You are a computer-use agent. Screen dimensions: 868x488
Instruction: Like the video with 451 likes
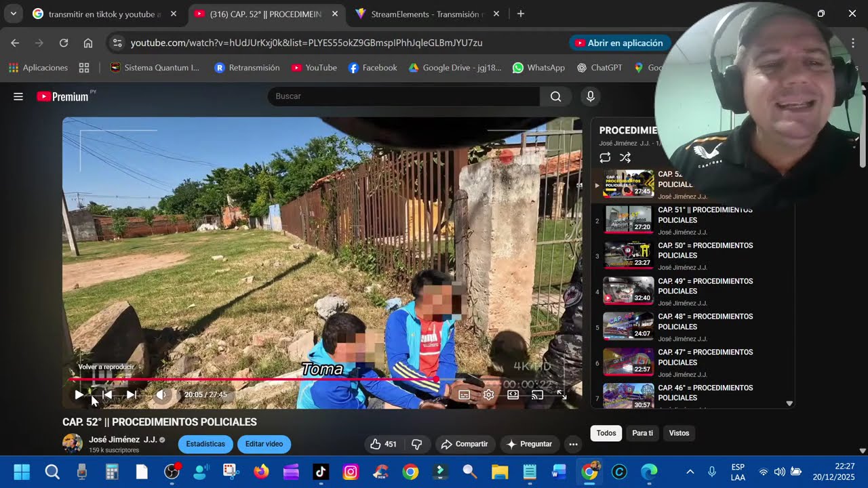383,444
